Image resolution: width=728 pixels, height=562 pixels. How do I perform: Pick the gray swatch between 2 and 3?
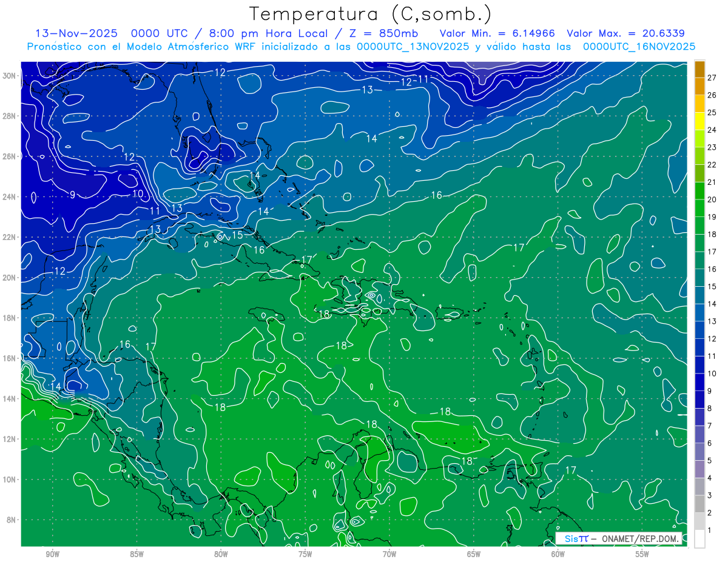699,504
